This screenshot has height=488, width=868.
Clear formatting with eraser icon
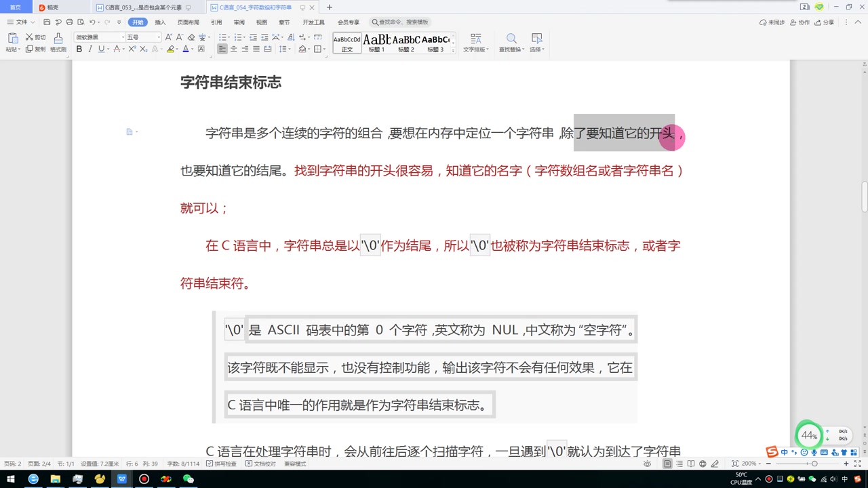191,37
